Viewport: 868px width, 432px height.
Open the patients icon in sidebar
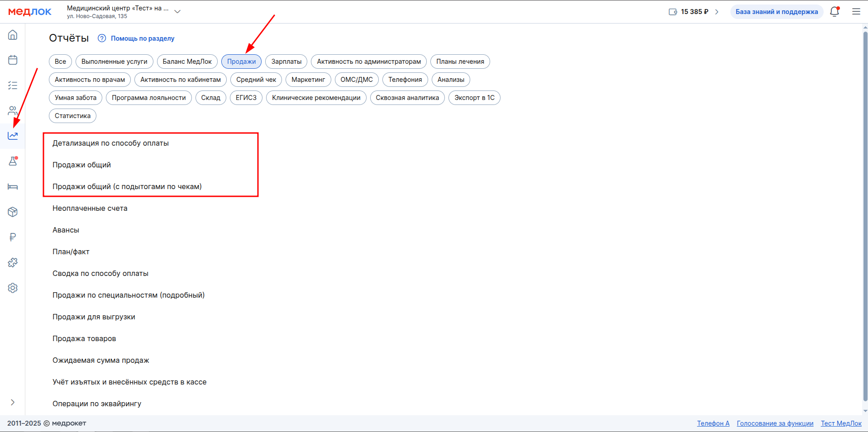tap(13, 111)
